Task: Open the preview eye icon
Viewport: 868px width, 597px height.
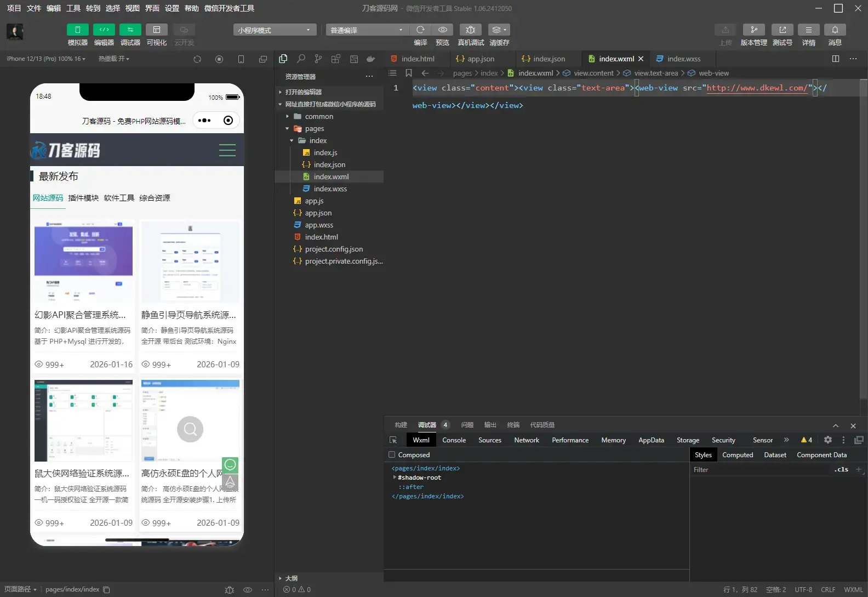Action: coord(442,30)
